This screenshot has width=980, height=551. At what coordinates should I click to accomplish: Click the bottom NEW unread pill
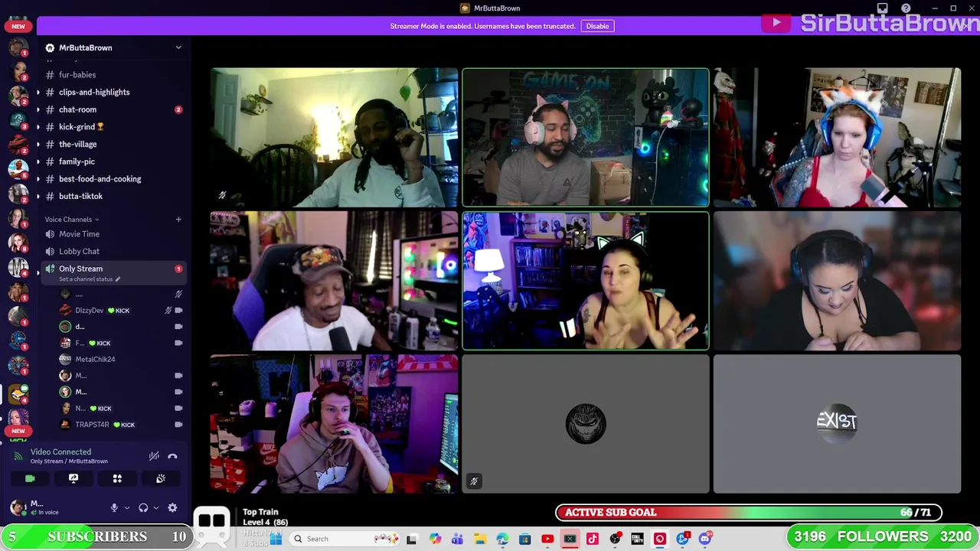[18, 431]
